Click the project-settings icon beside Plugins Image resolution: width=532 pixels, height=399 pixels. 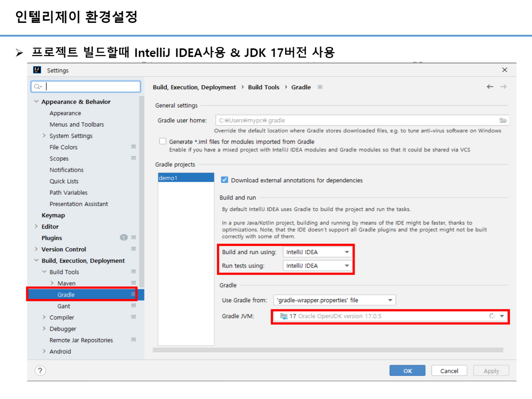pos(133,237)
